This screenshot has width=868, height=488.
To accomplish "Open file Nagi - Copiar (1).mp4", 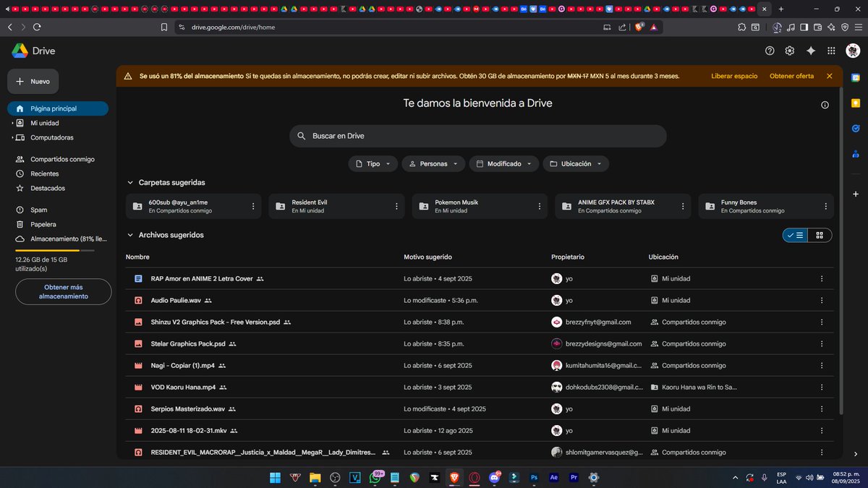I will [x=182, y=365].
